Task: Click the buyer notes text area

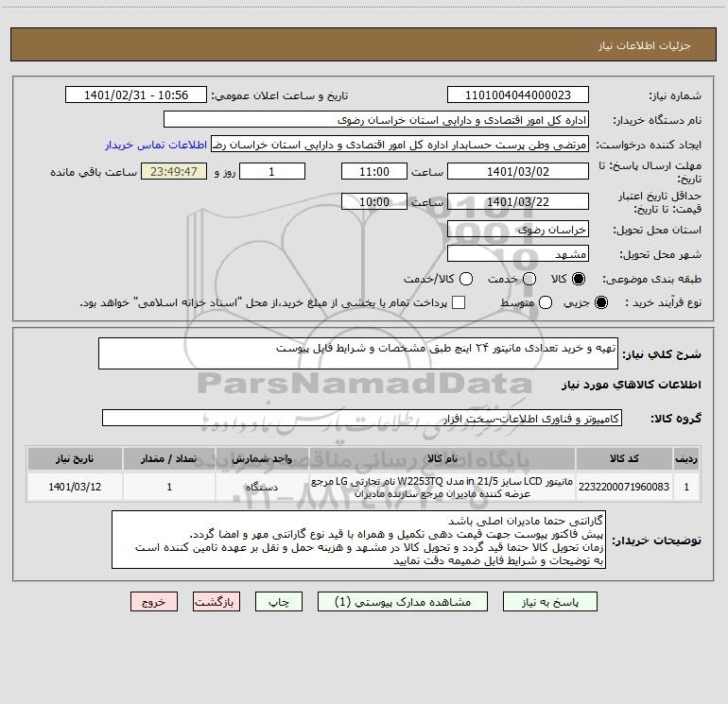Action: 358,540
